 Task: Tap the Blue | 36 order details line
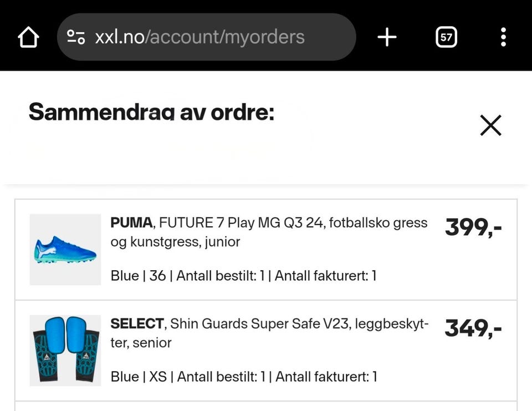click(243, 276)
